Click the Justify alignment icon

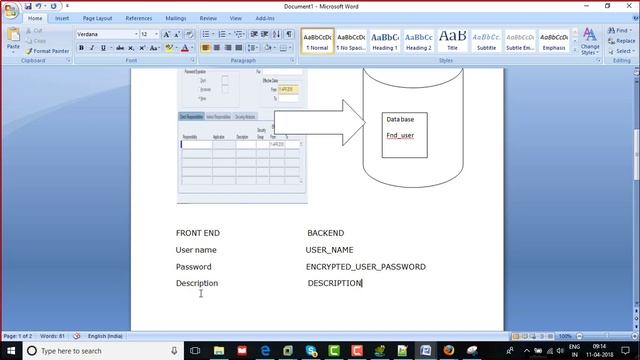pyautogui.click(x=239, y=48)
